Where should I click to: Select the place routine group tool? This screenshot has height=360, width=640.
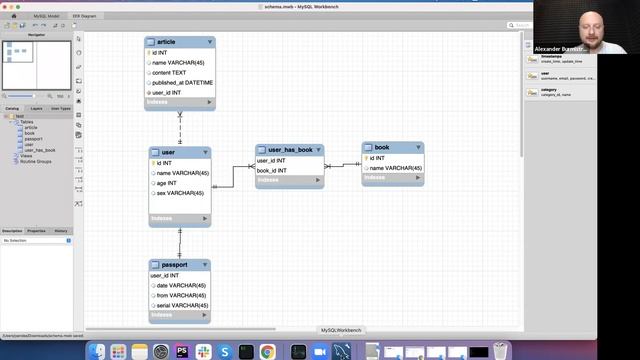[79, 135]
